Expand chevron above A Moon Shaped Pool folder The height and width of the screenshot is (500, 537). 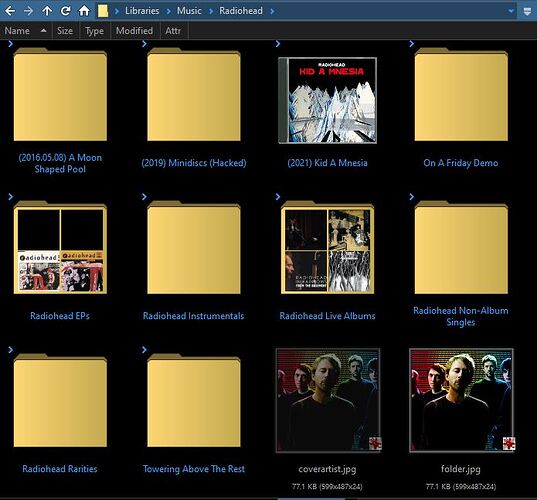(x=11, y=44)
